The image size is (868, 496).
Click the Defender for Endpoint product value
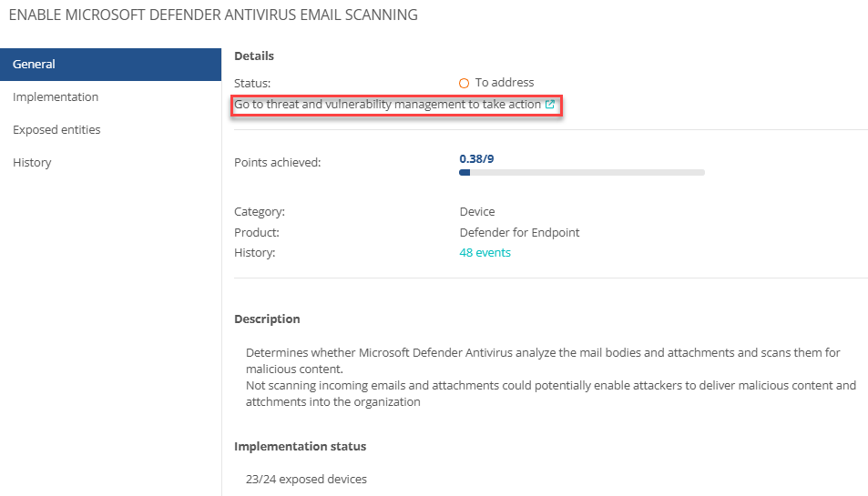[519, 232]
